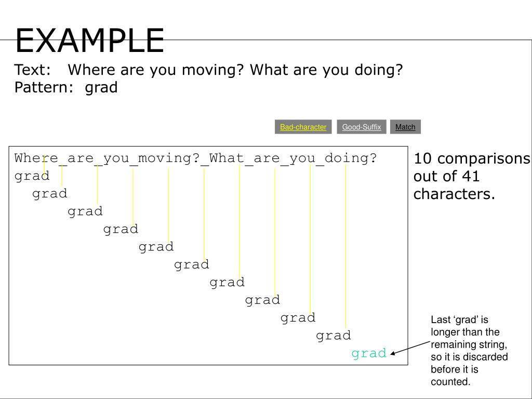This screenshot has width=532, height=399.
Task: Click the word 'doing?' in monospace text
Action: (351, 158)
